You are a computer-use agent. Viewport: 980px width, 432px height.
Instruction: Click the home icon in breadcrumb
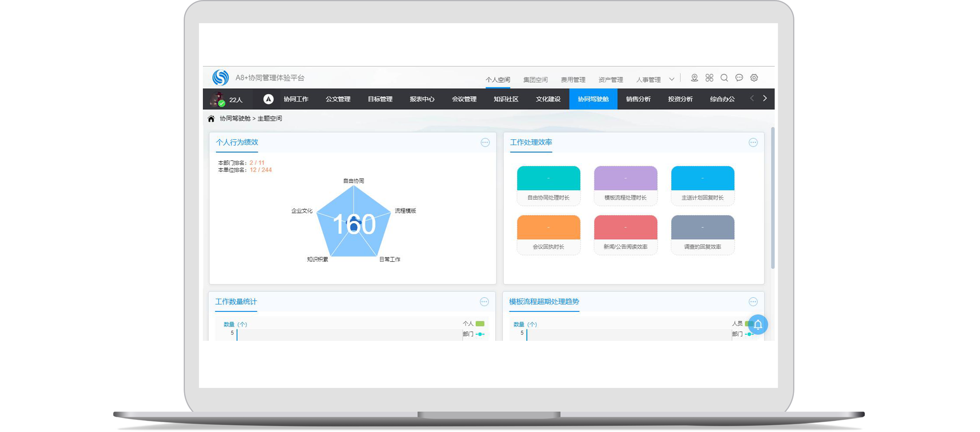click(x=211, y=119)
